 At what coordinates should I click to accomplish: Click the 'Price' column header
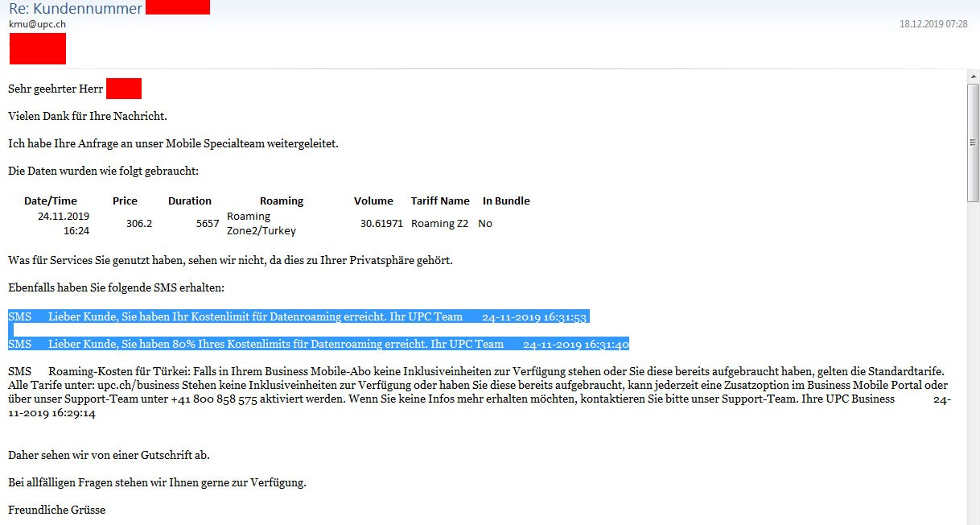coord(125,200)
